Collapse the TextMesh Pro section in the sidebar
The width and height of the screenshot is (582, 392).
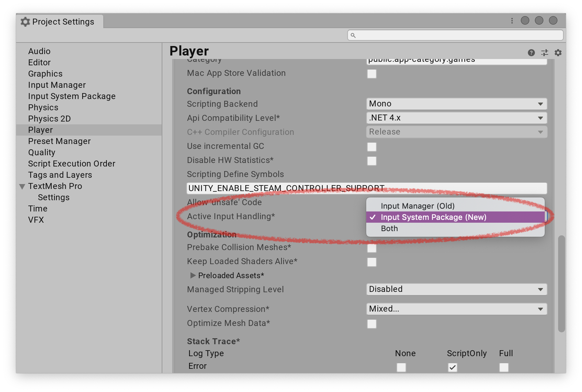22,186
